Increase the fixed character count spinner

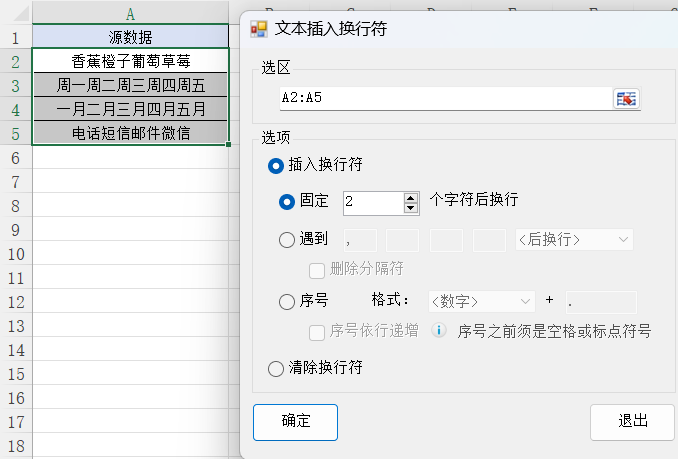[411, 198]
